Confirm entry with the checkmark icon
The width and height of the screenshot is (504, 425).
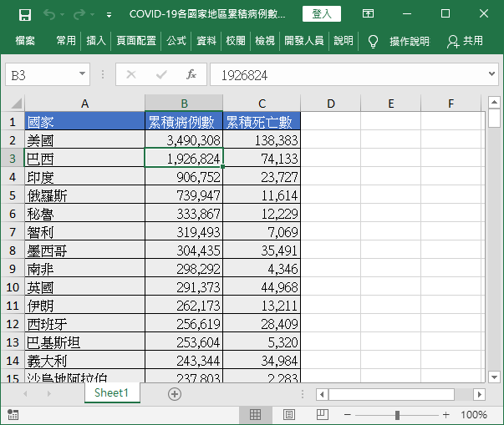(x=161, y=75)
